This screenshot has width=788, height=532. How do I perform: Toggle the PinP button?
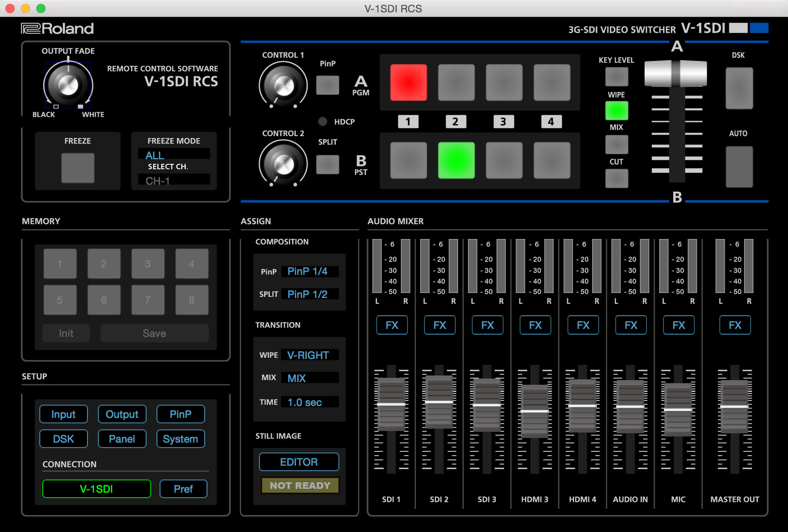(328, 85)
